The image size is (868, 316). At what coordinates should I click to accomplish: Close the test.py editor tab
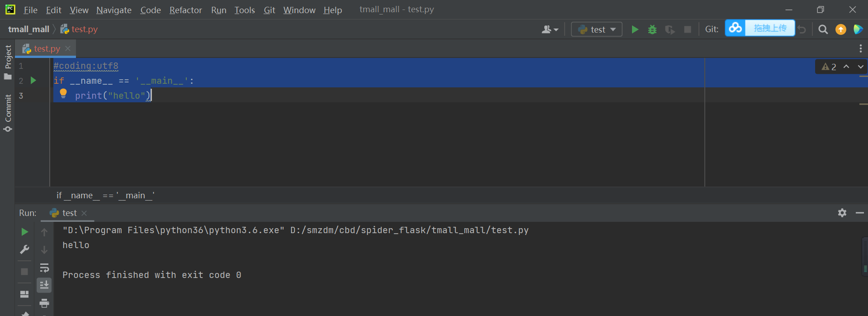pyautogui.click(x=68, y=48)
